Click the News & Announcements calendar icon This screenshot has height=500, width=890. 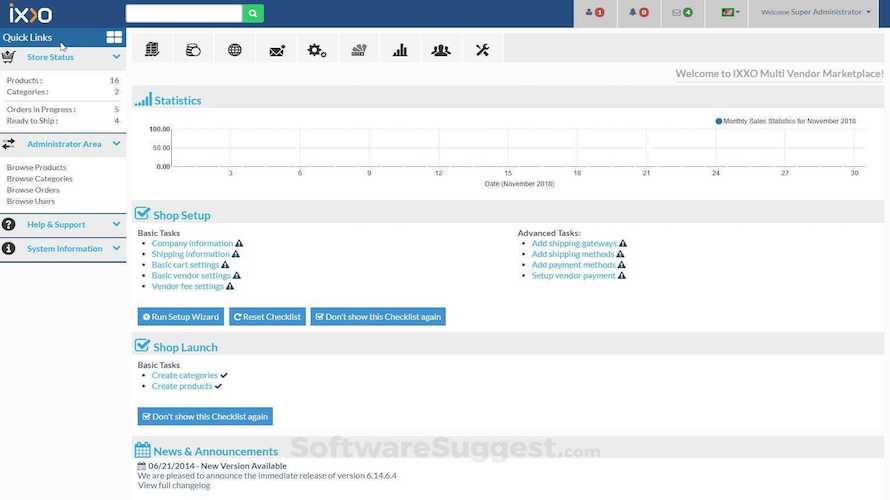[x=142, y=451]
